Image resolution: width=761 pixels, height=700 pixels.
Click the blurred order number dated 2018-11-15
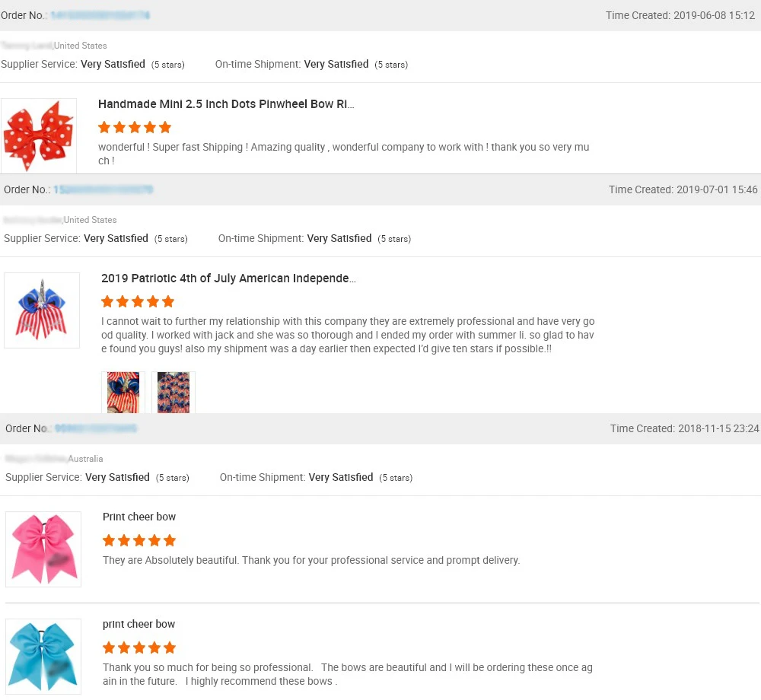(x=96, y=428)
